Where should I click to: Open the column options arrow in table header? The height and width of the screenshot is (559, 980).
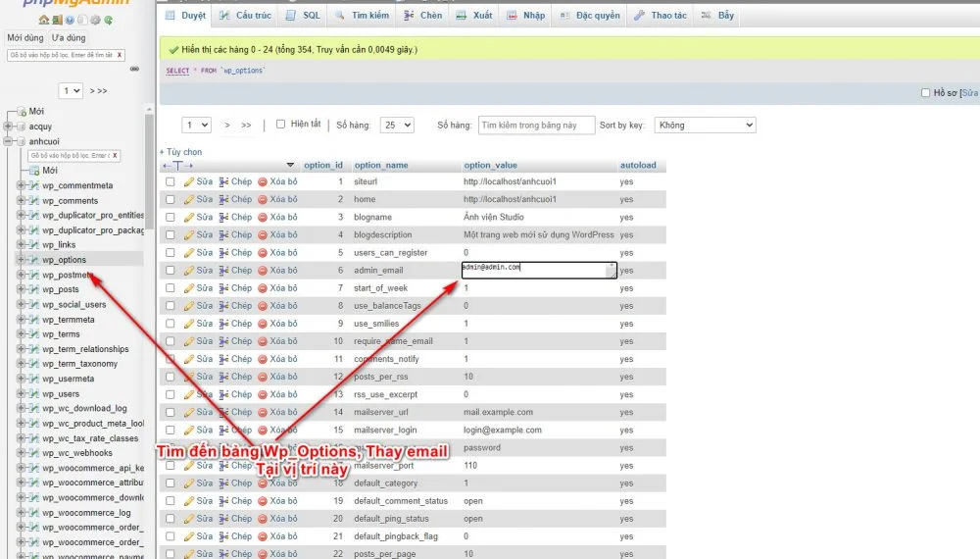[x=290, y=165]
